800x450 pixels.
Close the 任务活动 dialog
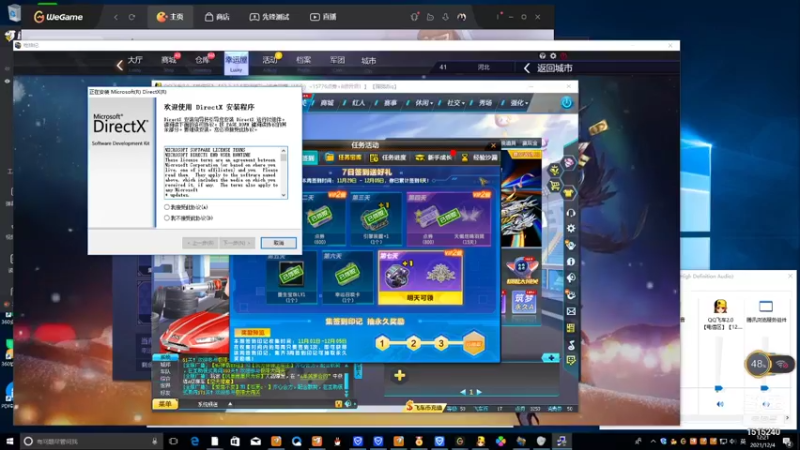click(493, 145)
